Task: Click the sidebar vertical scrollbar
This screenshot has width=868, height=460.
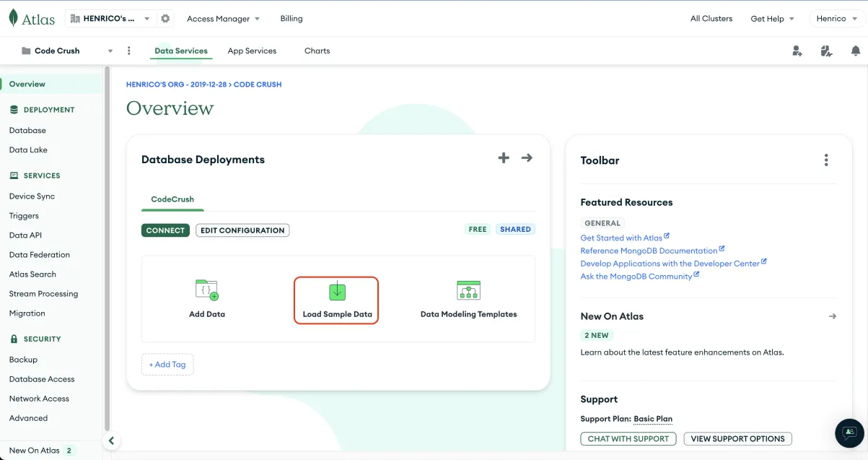Action: click(x=108, y=249)
